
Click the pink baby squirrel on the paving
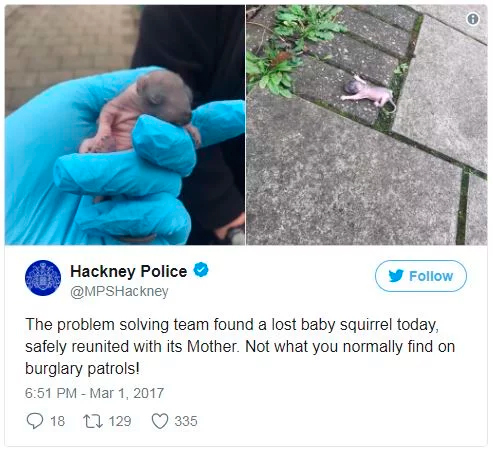[x=368, y=92]
